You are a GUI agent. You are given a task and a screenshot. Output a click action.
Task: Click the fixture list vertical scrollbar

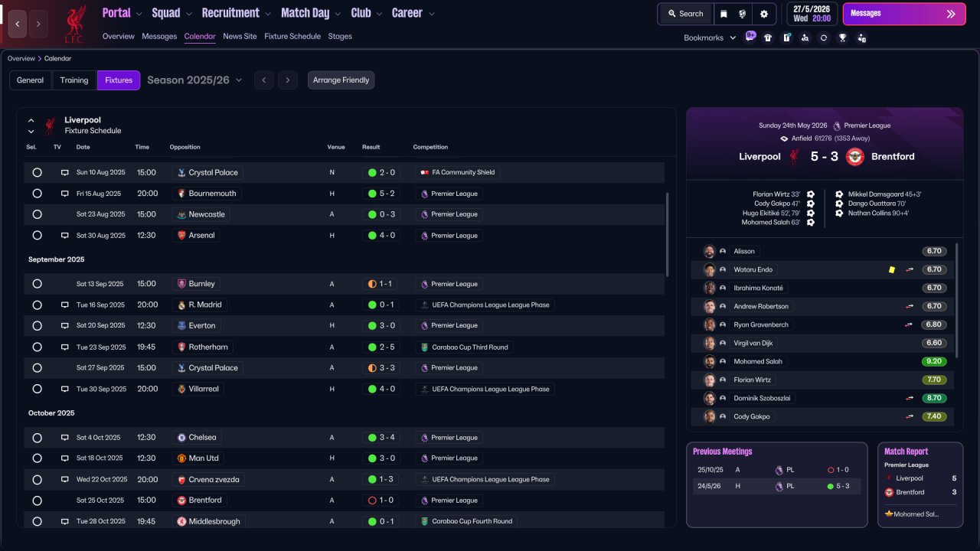(x=667, y=233)
